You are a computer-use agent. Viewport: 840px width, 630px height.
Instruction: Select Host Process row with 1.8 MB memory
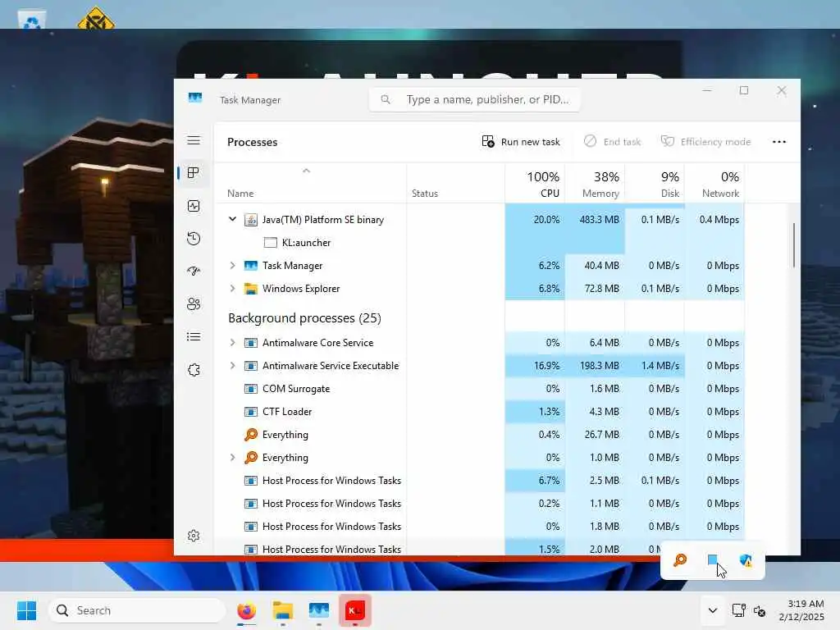pyautogui.click(x=479, y=527)
